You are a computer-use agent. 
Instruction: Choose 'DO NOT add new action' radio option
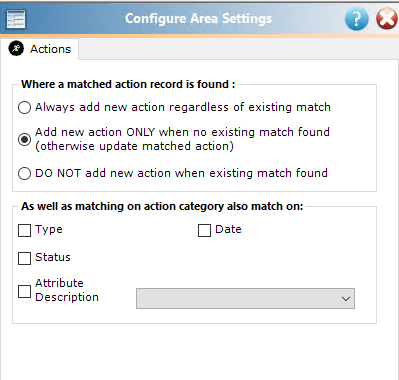pos(24,174)
